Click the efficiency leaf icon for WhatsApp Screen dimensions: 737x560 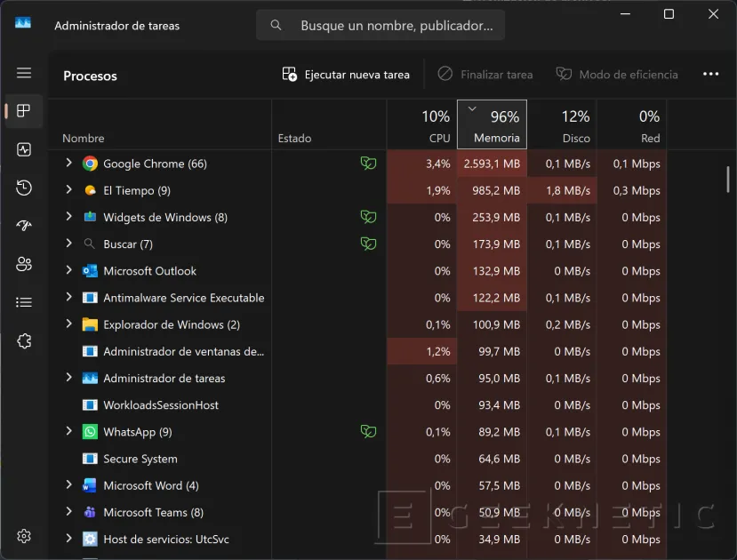click(x=368, y=431)
